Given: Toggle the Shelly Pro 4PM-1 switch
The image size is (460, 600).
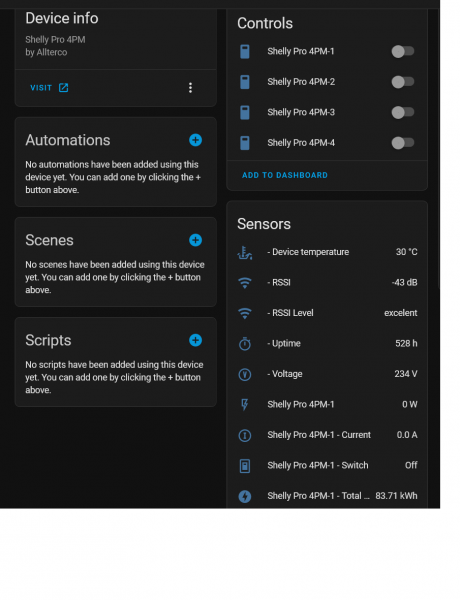Looking at the screenshot, I should pyautogui.click(x=403, y=51).
